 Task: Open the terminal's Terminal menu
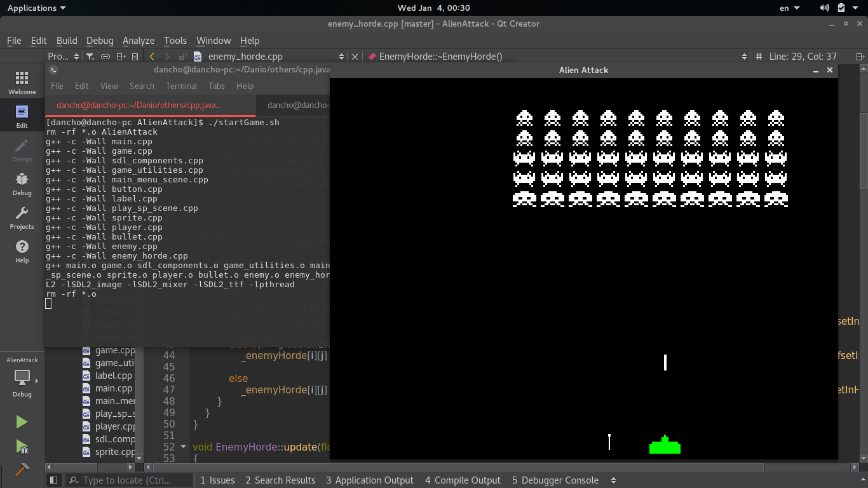point(182,86)
